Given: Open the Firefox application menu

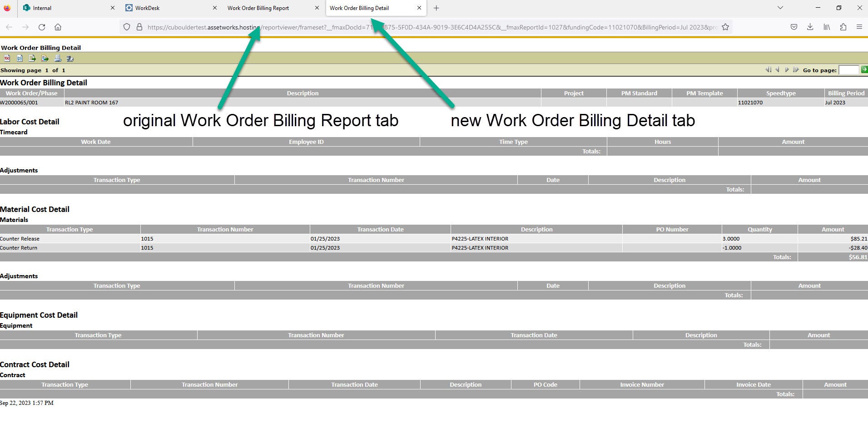Looking at the screenshot, I should (x=860, y=27).
